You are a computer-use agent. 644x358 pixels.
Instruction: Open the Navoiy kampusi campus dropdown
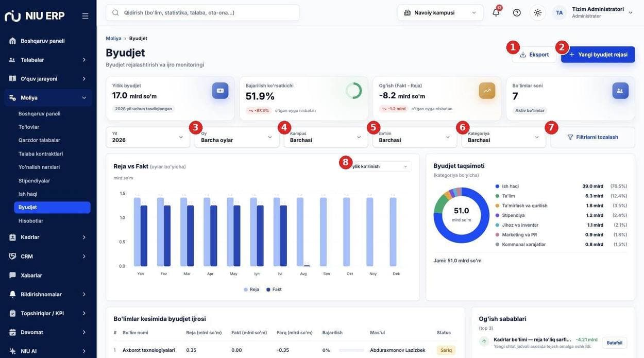tap(440, 12)
